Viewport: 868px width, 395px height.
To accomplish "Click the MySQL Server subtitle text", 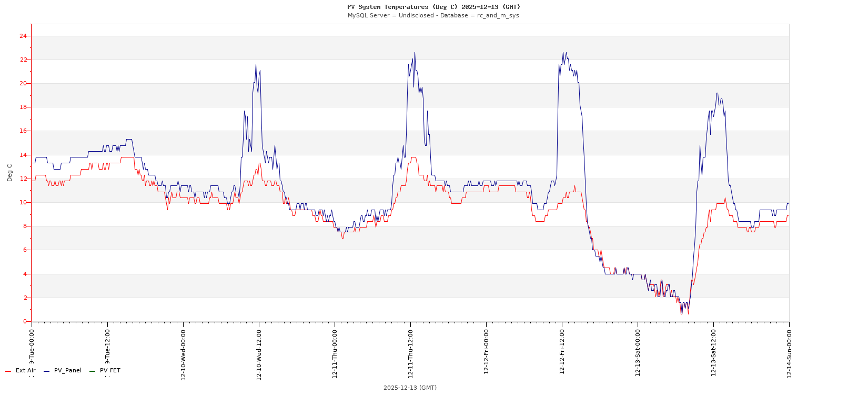I will [x=433, y=16].
